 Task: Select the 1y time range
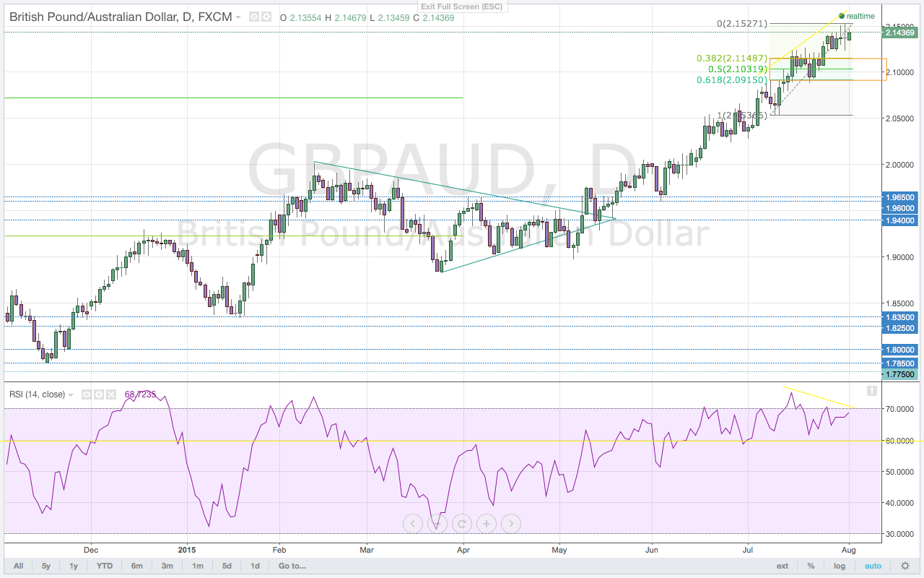[73, 566]
